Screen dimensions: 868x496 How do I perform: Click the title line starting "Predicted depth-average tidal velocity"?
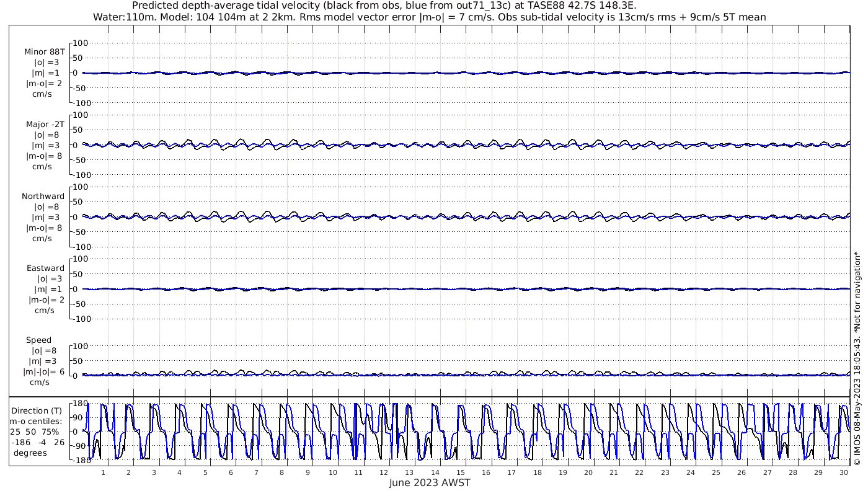click(x=384, y=6)
